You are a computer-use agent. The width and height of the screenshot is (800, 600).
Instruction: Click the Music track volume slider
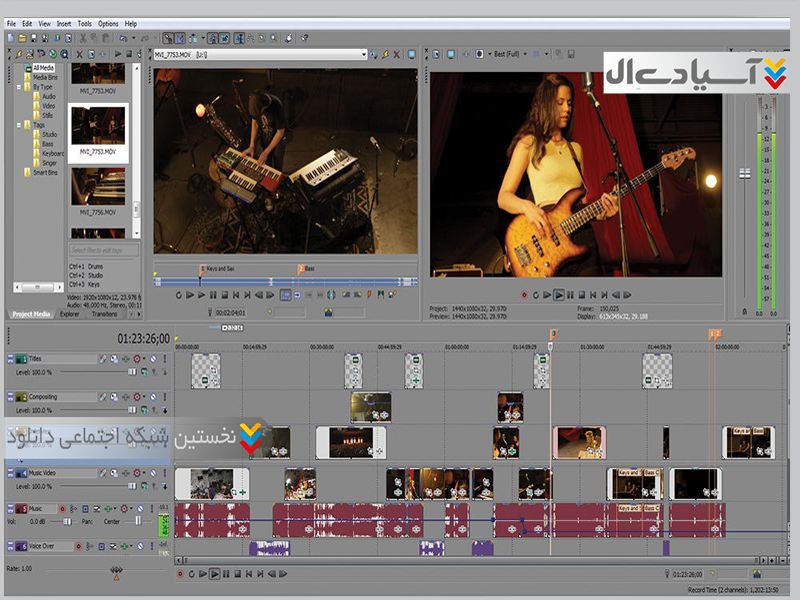(66, 521)
